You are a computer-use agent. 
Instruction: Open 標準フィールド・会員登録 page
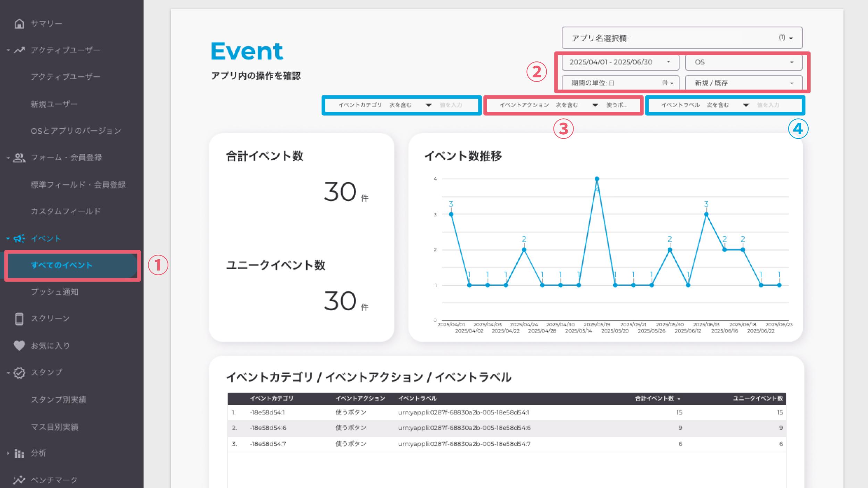[78, 185]
